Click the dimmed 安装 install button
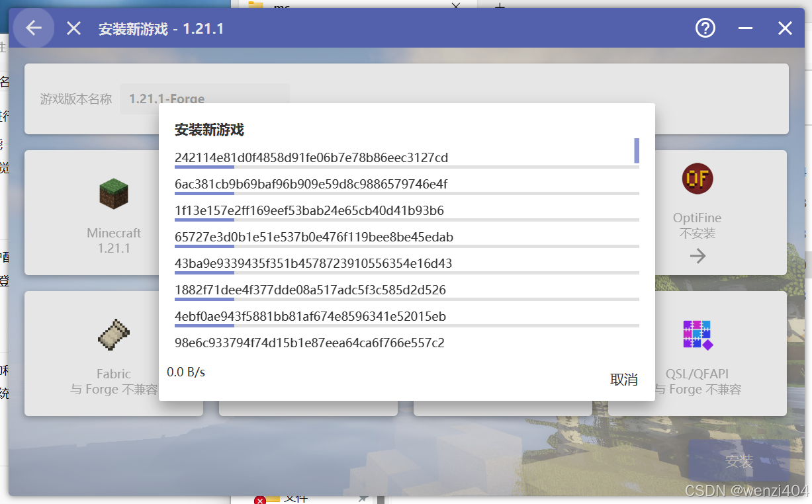812x504 pixels. pyautogui.click(x=739, y=461)
